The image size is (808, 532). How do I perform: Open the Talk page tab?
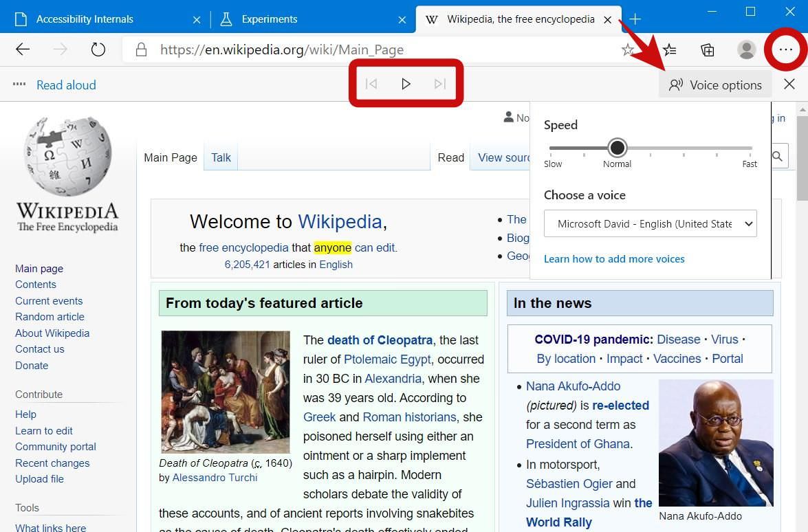pos(221,157)
